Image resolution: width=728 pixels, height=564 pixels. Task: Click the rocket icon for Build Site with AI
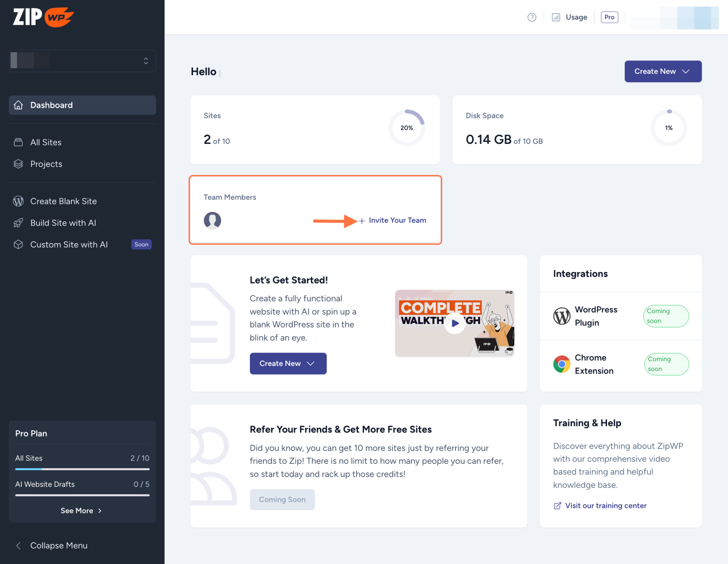pyautogui.click(x=18, y=223)
